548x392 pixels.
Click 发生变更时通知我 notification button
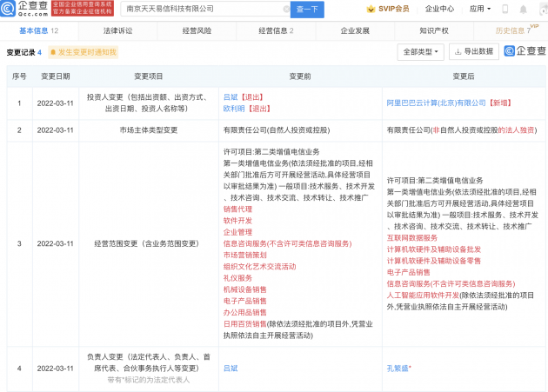(x=84, y=52)
